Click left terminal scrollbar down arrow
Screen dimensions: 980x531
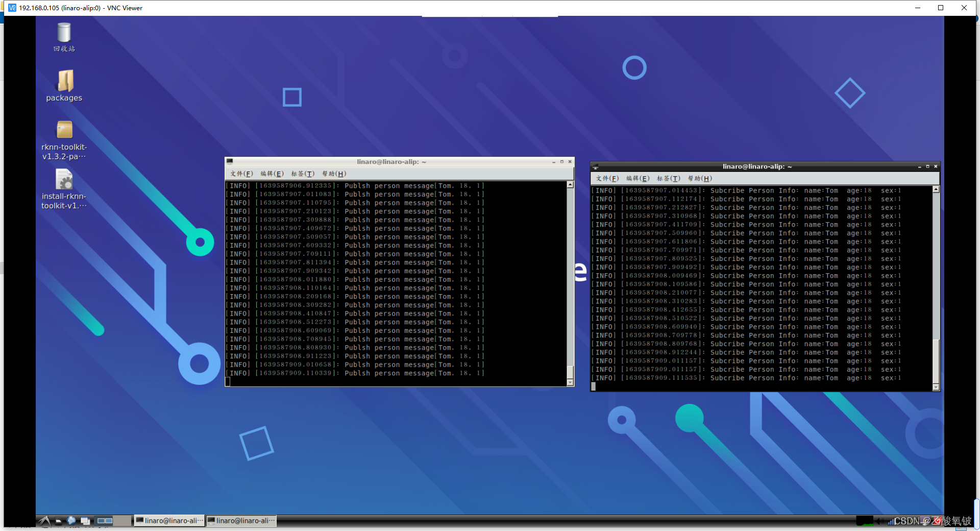pyautogui.click(x=570, y=382)
